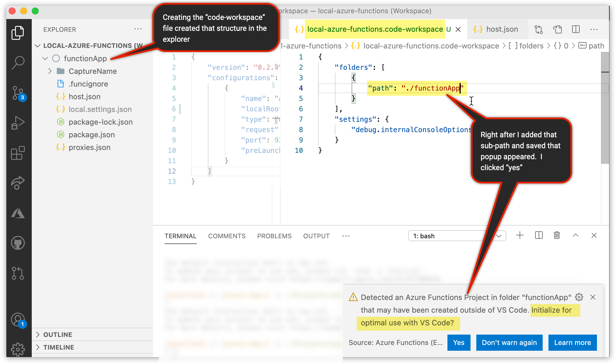Screen dimensions: 616x364
Task: Open Source Control view with badge
Action: coord(18,93)
